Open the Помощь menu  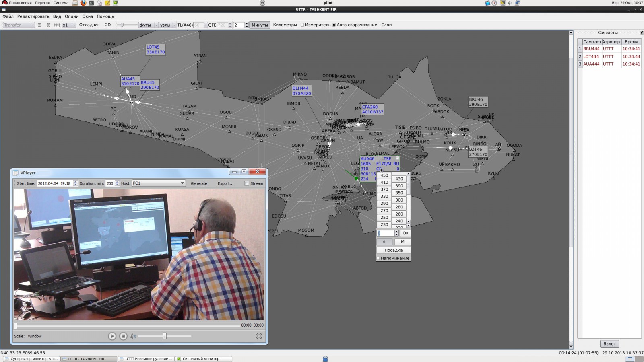pyautogui.click(x=105, y=16)
